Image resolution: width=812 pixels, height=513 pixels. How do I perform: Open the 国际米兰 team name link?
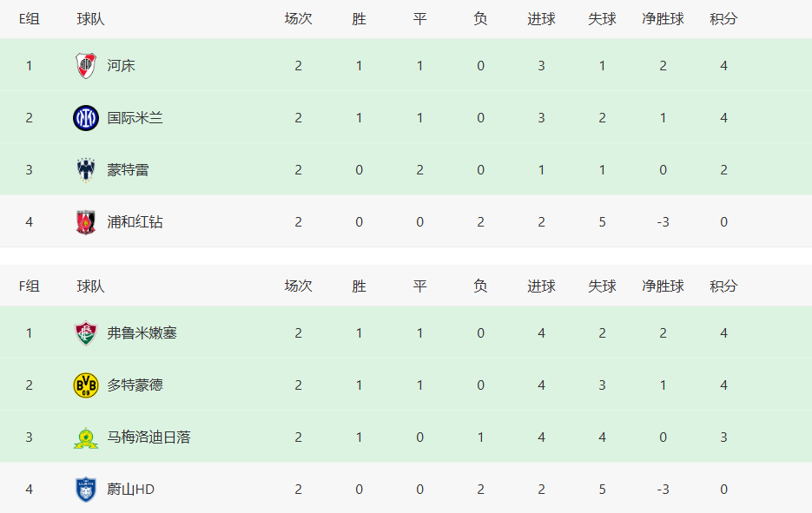point(135,118)
